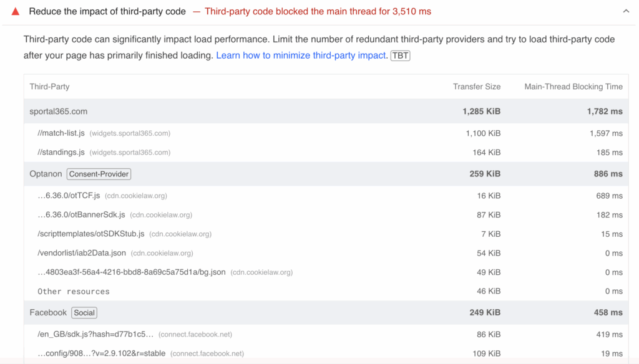This screenshot has width=639, height=364.
Task: Expand the sportal365.com row
Action: [x=58, y=111]
